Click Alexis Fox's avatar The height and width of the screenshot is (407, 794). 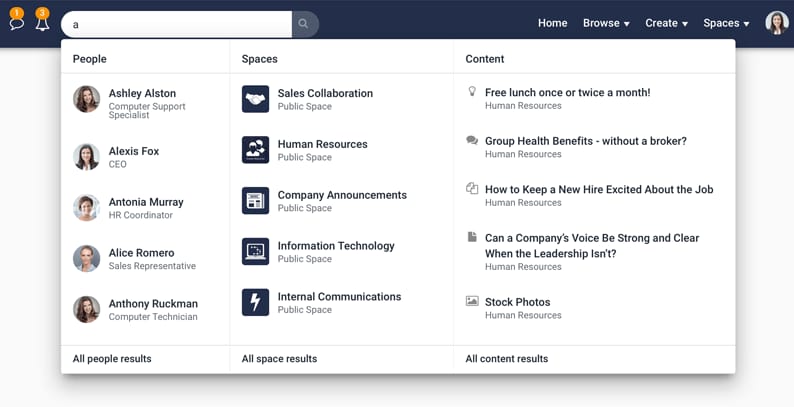pos(86,157)
